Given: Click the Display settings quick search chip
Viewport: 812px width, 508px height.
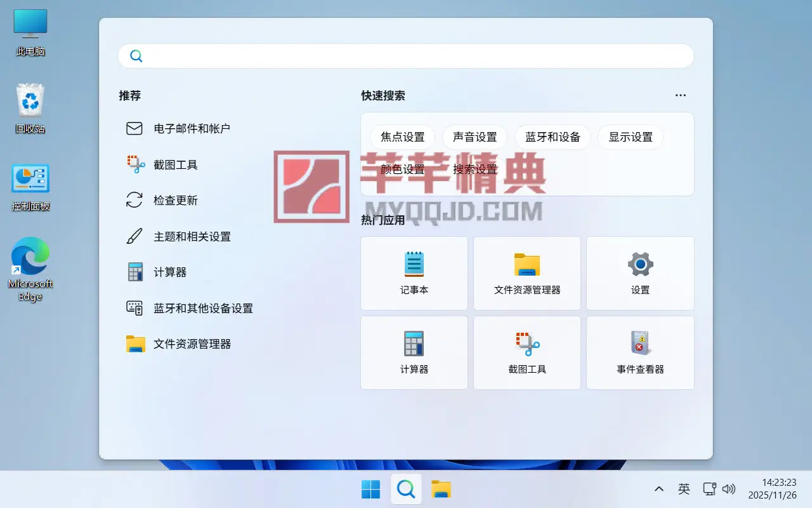Looking at the screenshot, I should [x=631, y=137].
